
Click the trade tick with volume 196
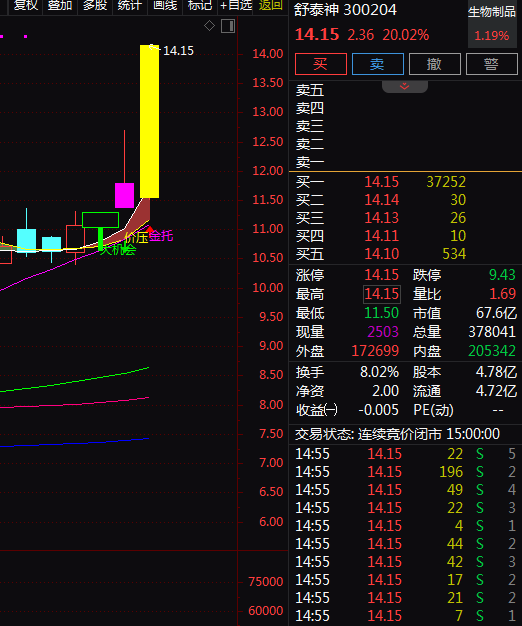coord(405,472)
